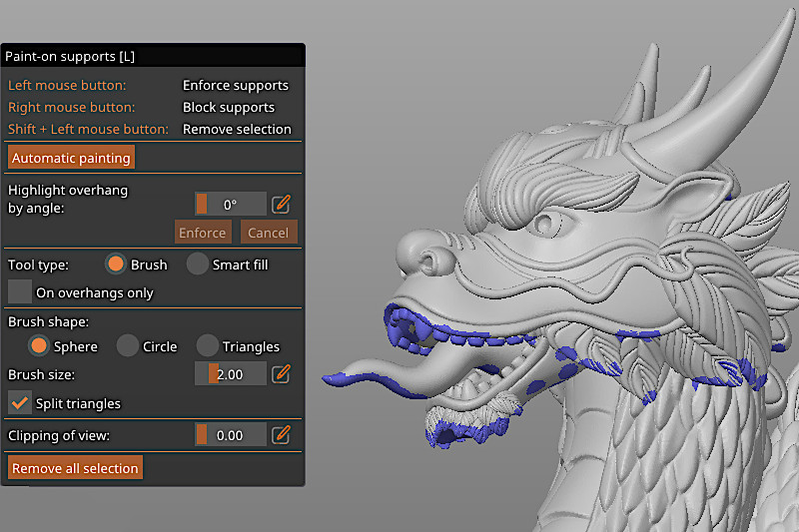Edit the overhang angle value icon
The height and width of the screenshot is (532, 799).
click(x=282, y=205)
